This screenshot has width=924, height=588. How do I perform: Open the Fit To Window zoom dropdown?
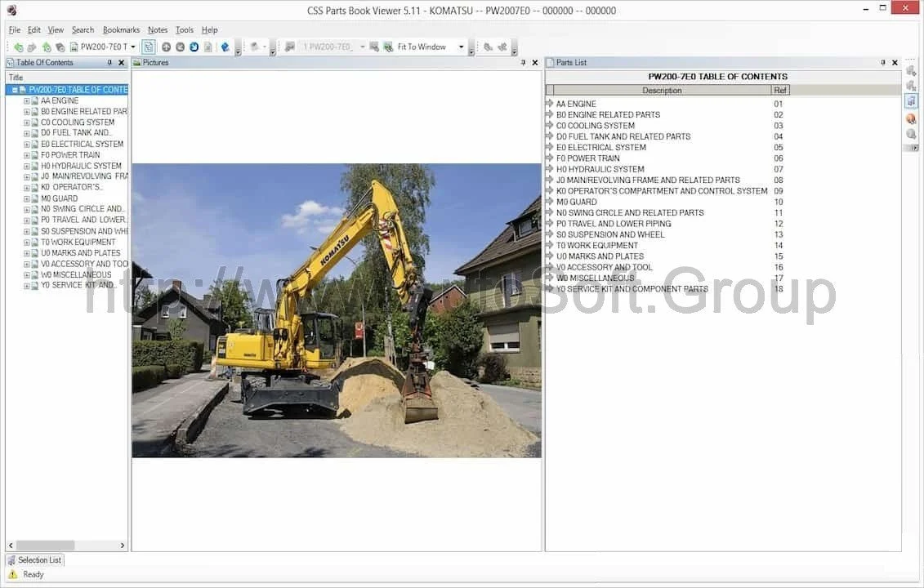[461, 47]
